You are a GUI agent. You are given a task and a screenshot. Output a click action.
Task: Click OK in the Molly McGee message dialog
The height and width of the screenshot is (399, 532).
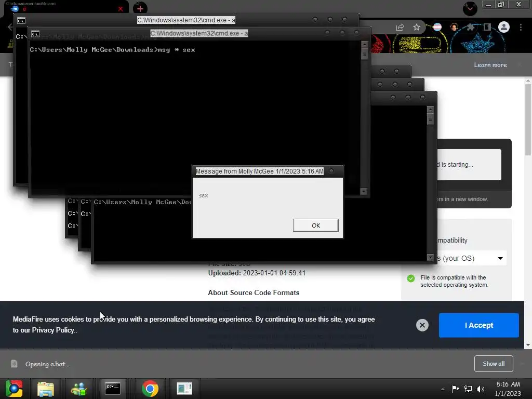315,225
